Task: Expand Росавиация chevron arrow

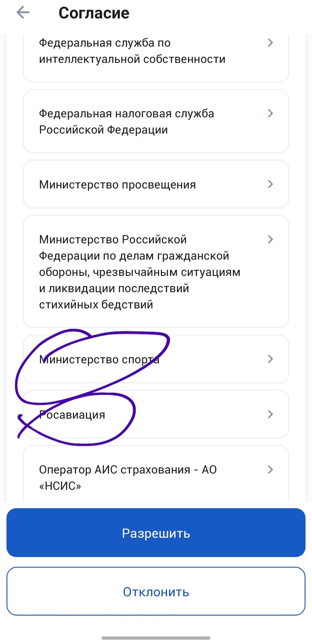Action: tap(270, 414)
